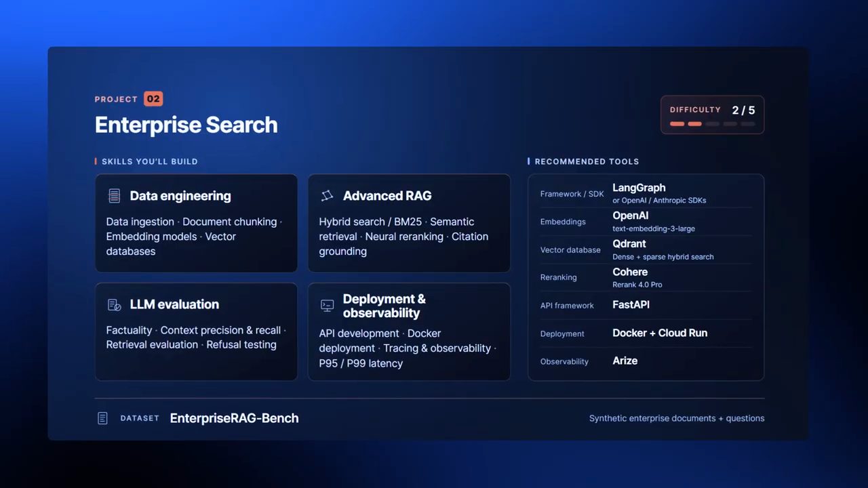
Task: Click the text-embedding-3-large subtitle
Action: 654,229
